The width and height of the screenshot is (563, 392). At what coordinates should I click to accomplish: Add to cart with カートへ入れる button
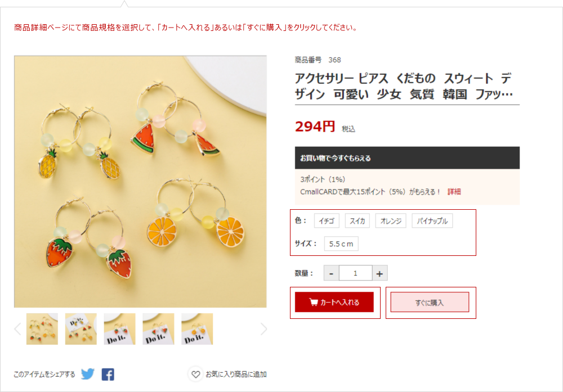pyautogui.click(x=334, y=302)
